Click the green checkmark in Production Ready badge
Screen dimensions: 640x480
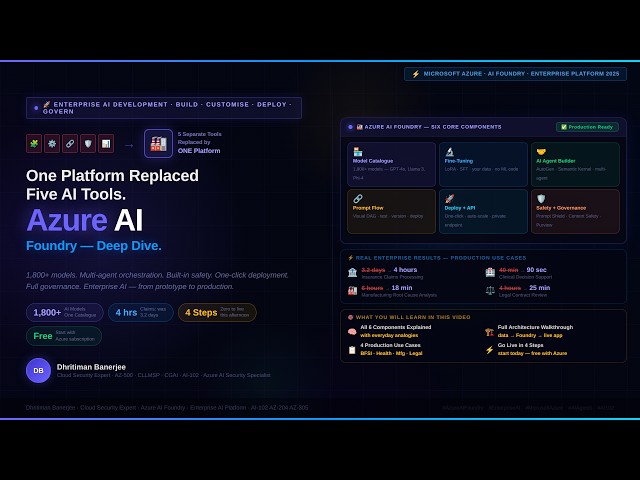click(x=564, y=127)
